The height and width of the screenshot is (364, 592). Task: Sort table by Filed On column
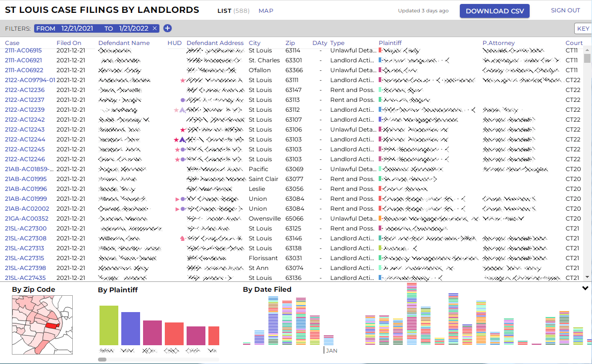pos(69,43)
